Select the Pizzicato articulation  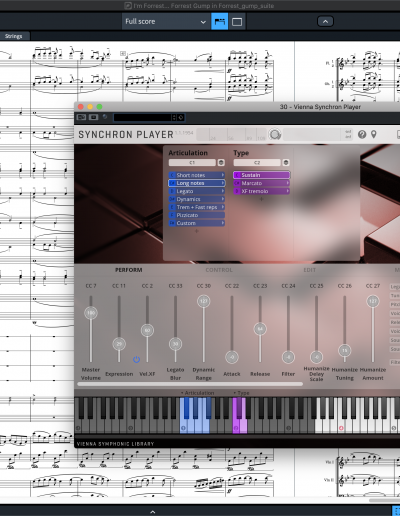197,215
